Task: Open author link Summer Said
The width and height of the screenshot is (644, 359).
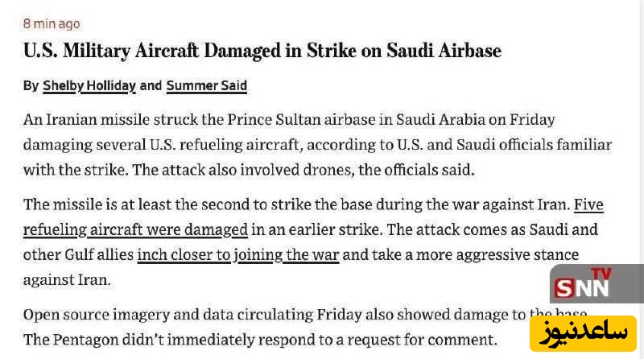Action: pyautogui.click(x=206, y=86)
